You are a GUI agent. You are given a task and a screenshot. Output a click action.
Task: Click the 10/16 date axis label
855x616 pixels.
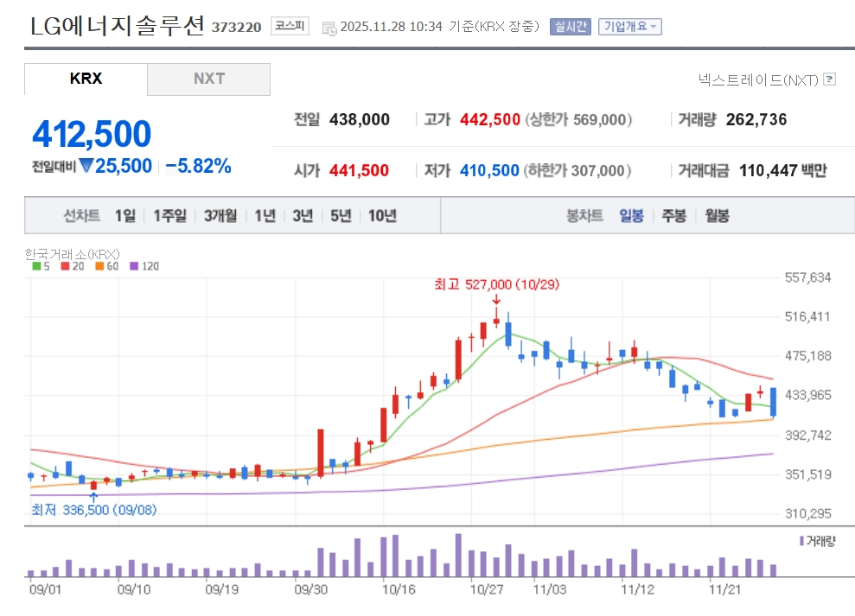pos(399,589)
